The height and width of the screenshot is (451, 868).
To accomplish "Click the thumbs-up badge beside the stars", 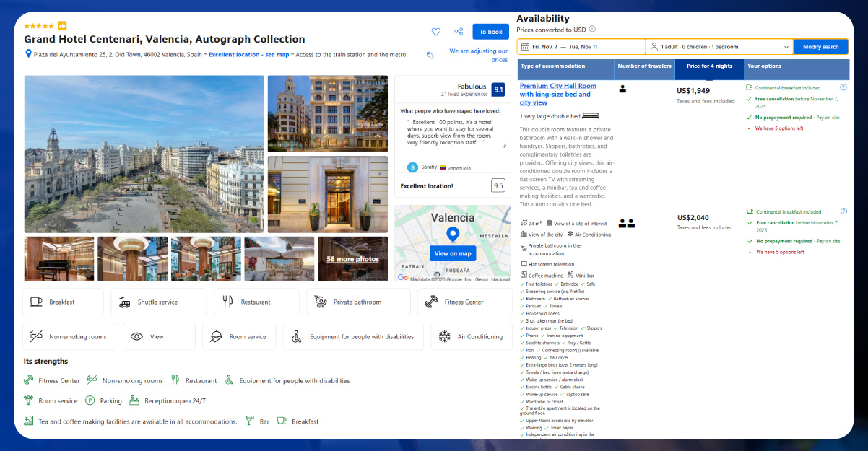I will (62, 25).
